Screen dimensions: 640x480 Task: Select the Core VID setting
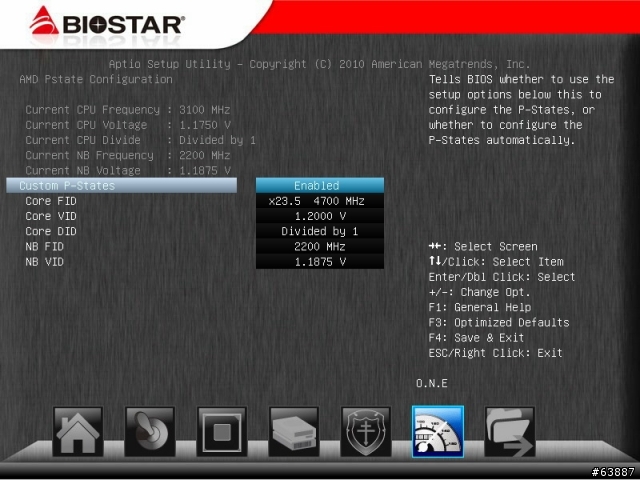(51, 216)
